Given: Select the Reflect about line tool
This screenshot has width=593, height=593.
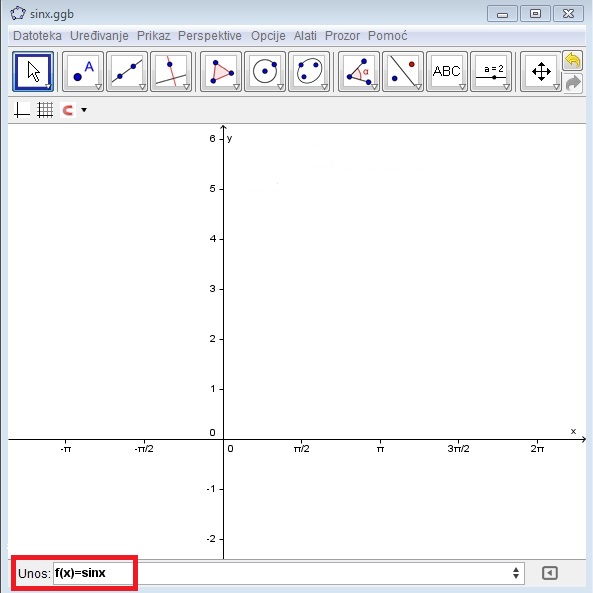Looking at the screenshot, I should coord(403,71).
